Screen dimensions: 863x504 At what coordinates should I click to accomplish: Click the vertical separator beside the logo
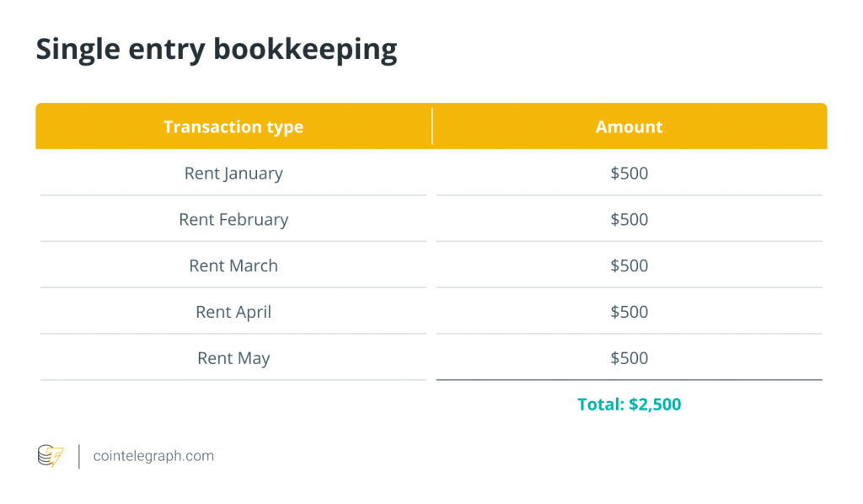(x=79, y=456)
